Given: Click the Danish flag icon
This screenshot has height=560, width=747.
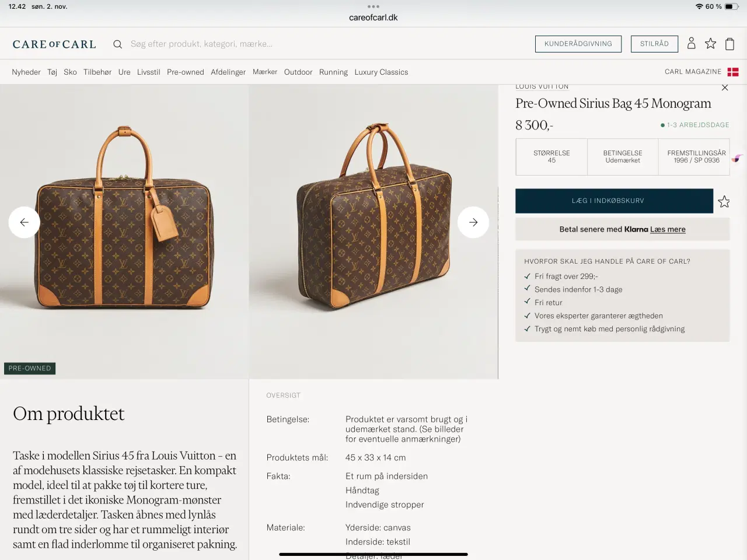Looking at the screenshot, I should [x=734, y=72].
